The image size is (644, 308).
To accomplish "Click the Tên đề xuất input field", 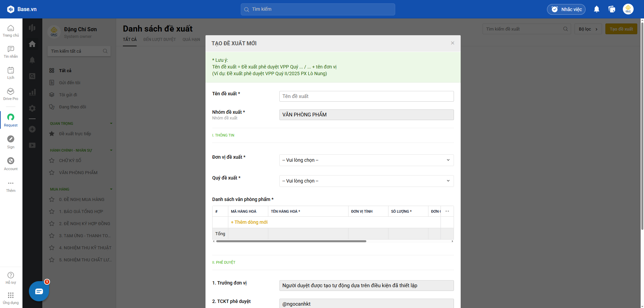I will coord(366,96).
